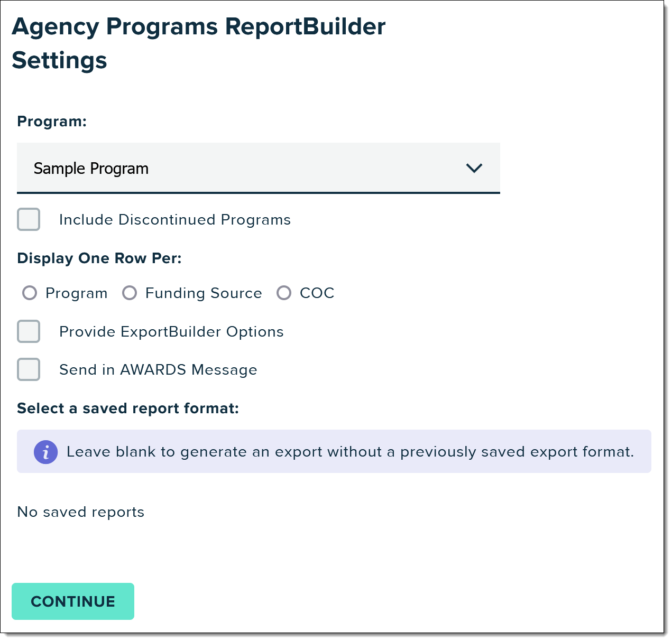This screenshot has width=672, height=641.
Task: Click the Leave blank info banner
Action: pos(334,451)
